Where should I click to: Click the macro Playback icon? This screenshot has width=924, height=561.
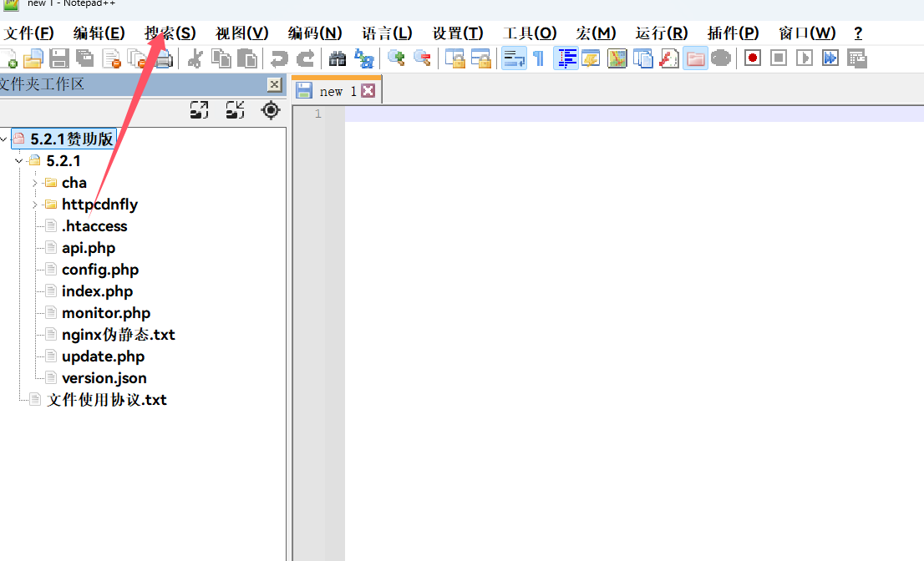click(x=805, y=58)
